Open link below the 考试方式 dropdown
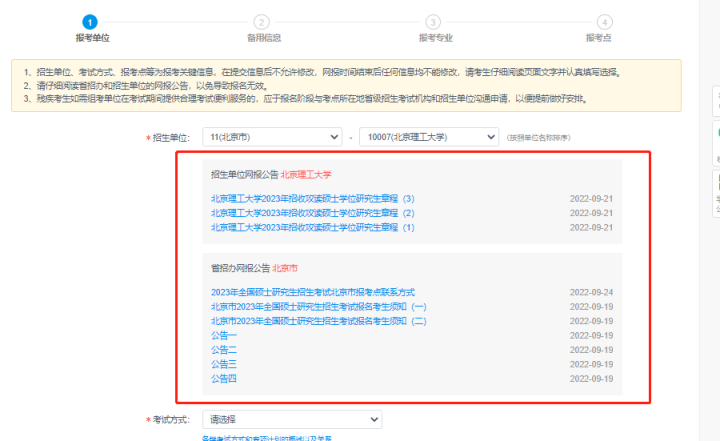720x441 pixels. pos(267,438)
